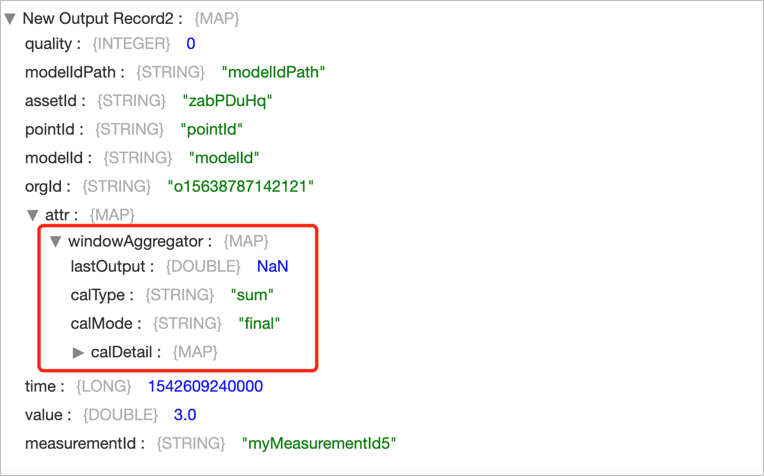Screen dimensions: 764x476
Task: Expand the calDetail map node
Action: tap(78, 352)
